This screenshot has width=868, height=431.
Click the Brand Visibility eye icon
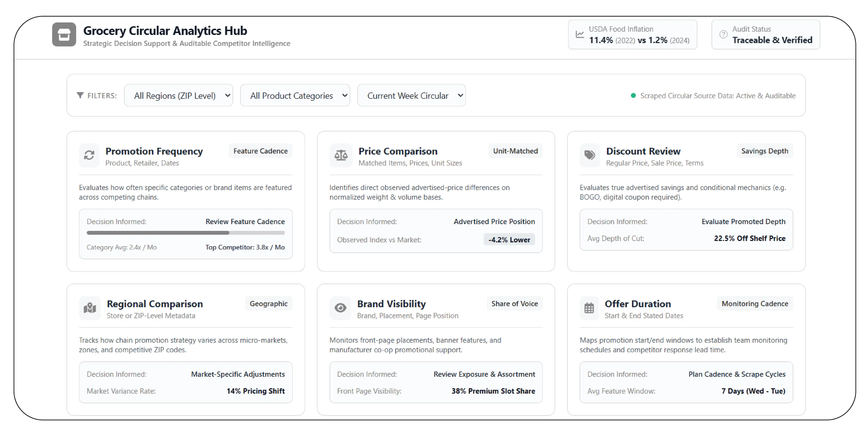coord(340,308)
